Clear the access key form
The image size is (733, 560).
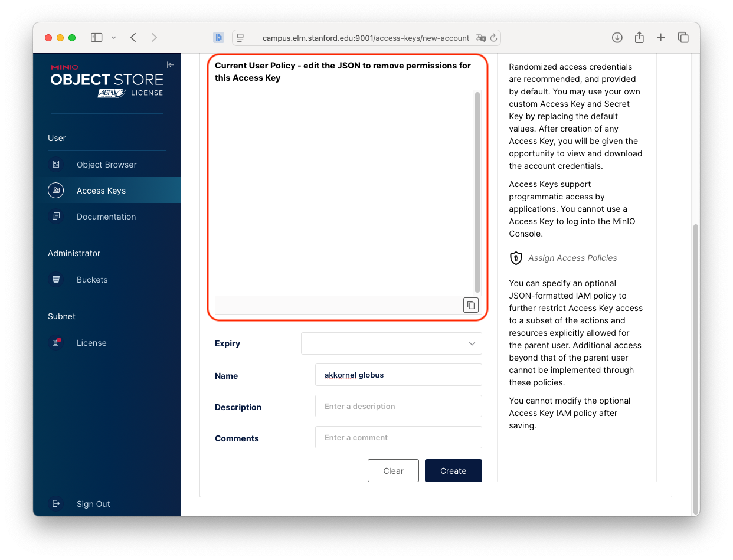(393, 470)
